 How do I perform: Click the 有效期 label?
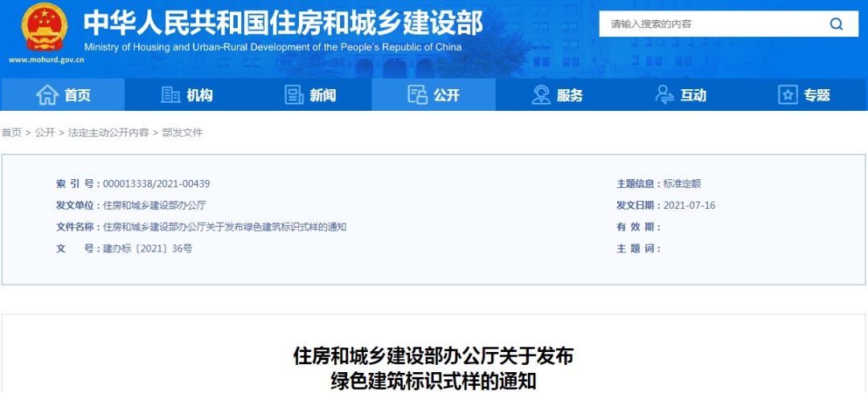pyautogui.click(x=639, y=227)
